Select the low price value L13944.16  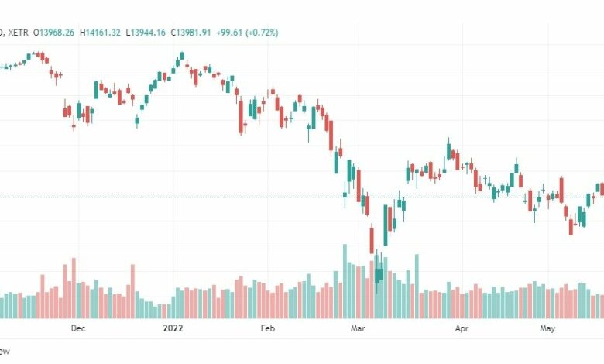pos(146,33)
